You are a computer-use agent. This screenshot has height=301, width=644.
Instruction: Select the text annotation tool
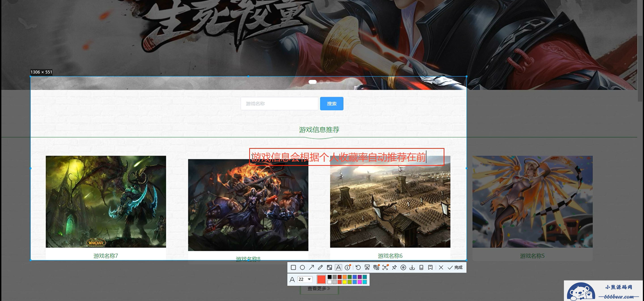click(x=338, y=267)
